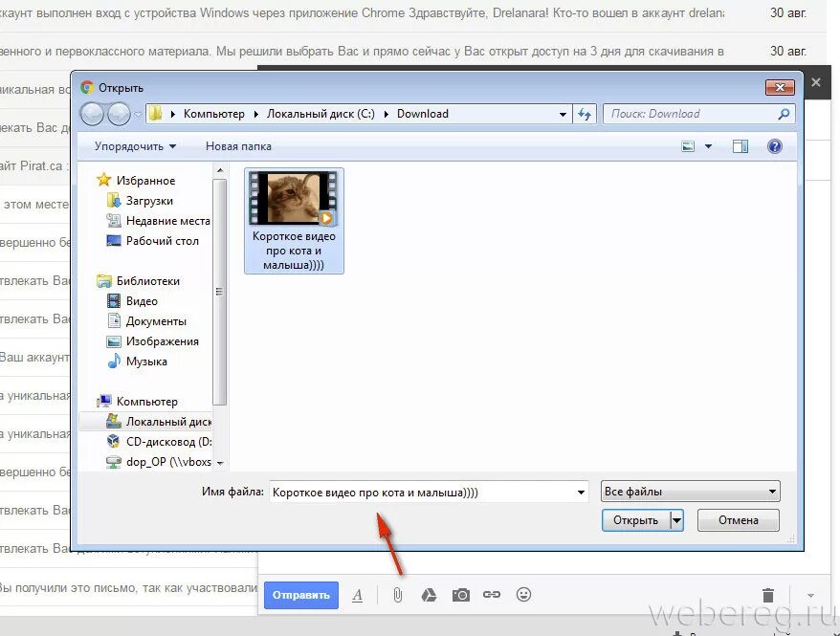Image resolution: width=840 pixels, height=636 pixels.
Task: Select the cat video file thumbnail
Action: [294, 198]
